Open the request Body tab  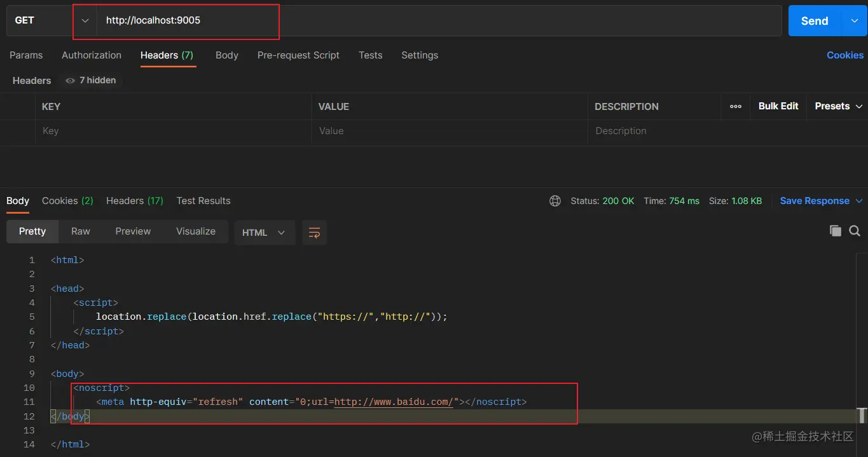227,55
